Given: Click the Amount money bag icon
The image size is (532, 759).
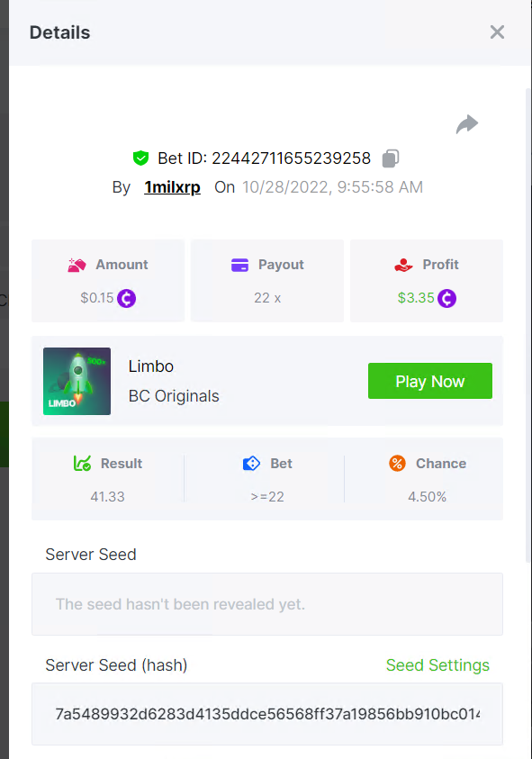Looking at the screenshot, I should coord(77,265).
